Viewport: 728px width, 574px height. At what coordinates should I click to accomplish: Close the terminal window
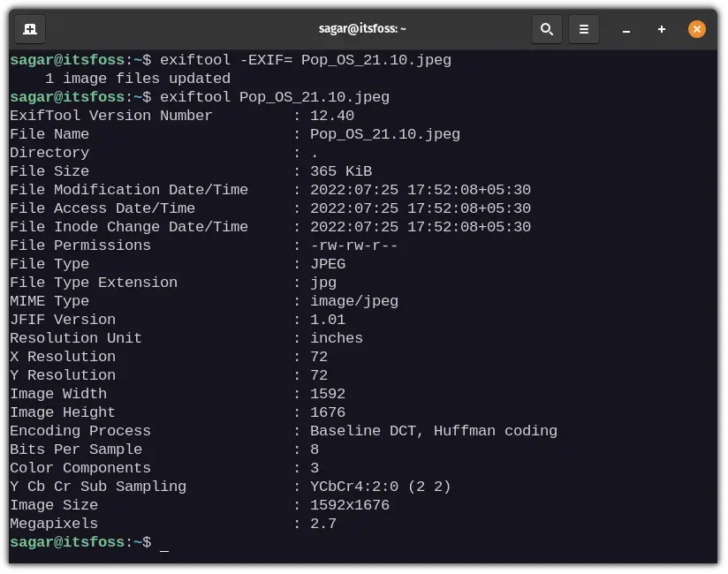coord(697,29)
